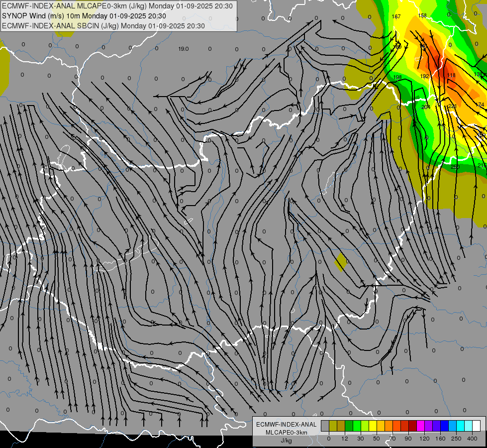The width and height of the screenshot is (487, 448).
Task: Click the MLCAPE0-3km header line
Action: (x=117, y=6)
